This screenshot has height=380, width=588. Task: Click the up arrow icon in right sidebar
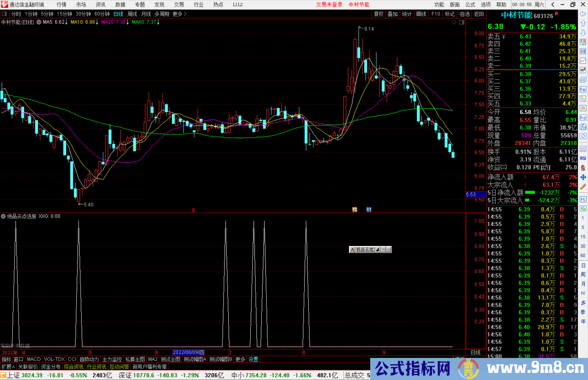(x=583, y=23)
